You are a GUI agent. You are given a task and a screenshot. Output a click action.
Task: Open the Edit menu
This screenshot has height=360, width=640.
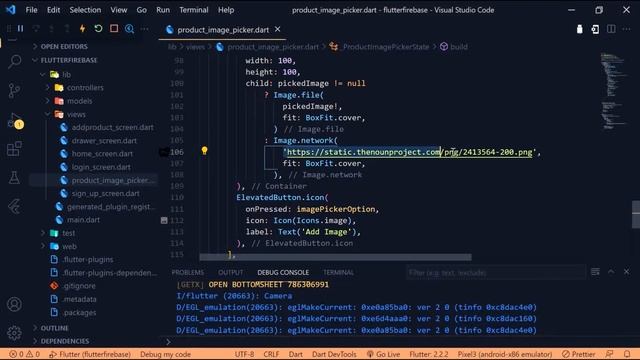click(x=53, y=10)
